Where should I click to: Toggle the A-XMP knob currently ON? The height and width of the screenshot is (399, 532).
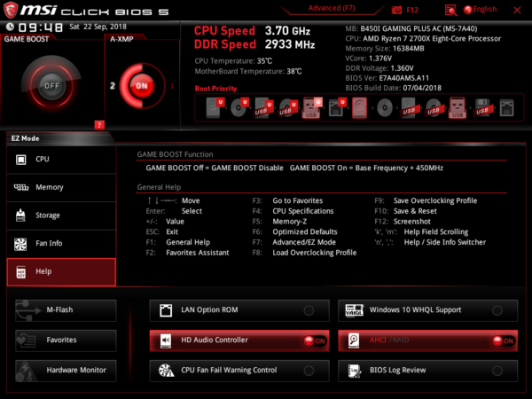142,86
